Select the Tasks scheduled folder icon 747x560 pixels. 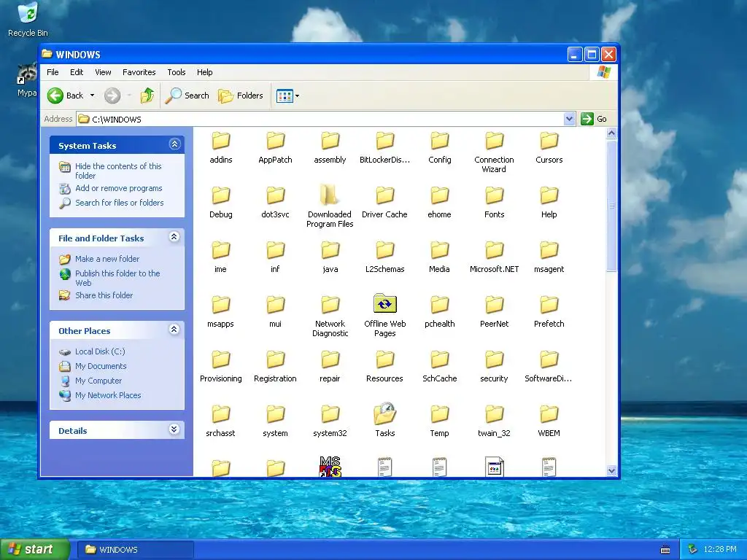click(x=385, y=414)
